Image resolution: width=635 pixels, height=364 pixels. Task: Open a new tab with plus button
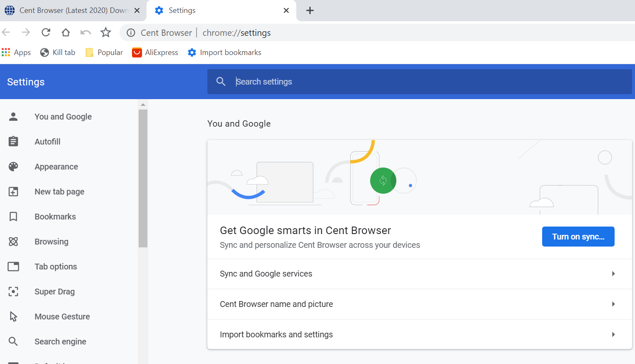[310, 10]
